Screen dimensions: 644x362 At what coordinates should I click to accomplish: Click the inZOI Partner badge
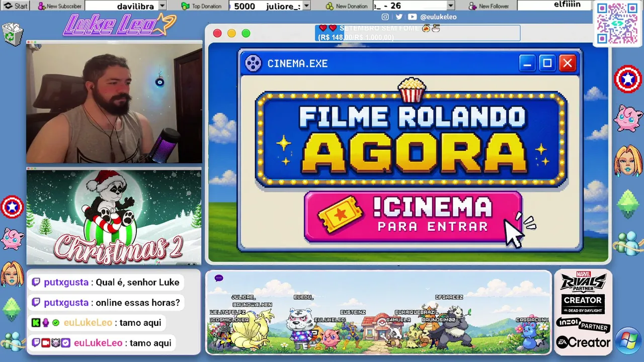(583, 324)
